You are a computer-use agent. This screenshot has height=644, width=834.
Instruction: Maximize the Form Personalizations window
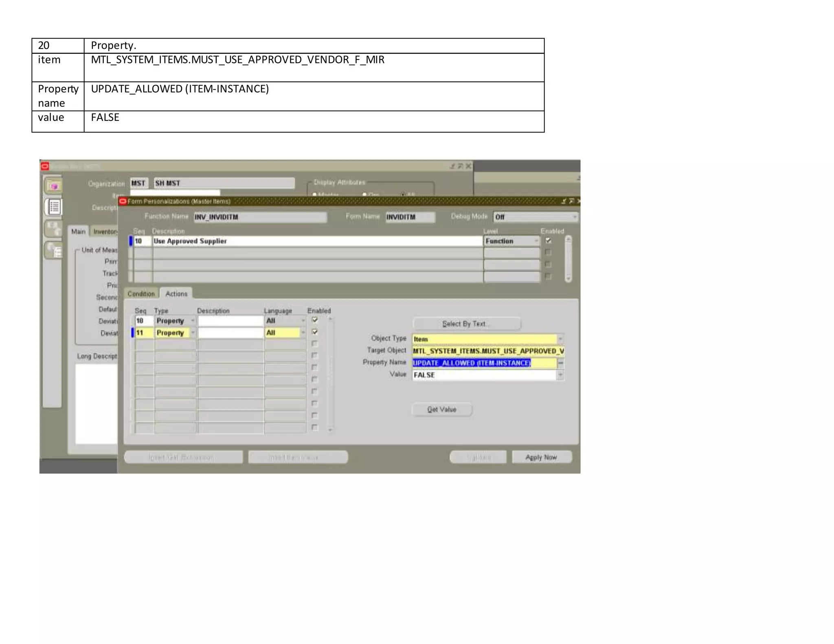click(x=571, y=201)
